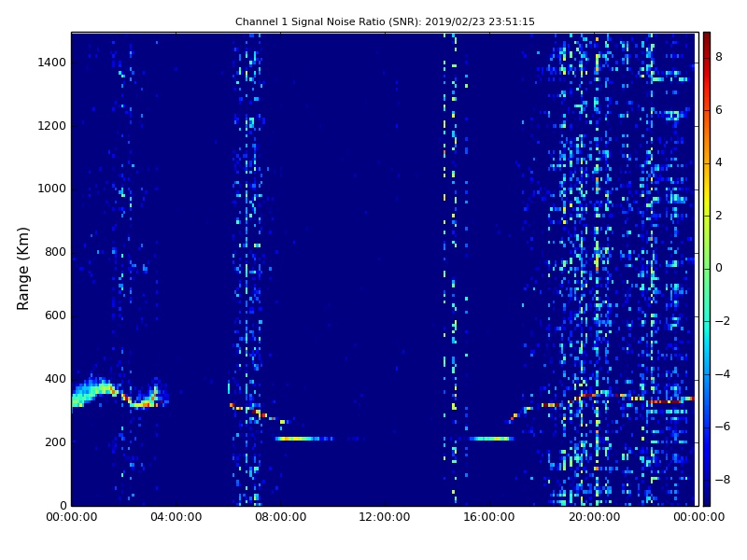
Task: Click the dark red top of the colorbar
Action: point(707,40)
